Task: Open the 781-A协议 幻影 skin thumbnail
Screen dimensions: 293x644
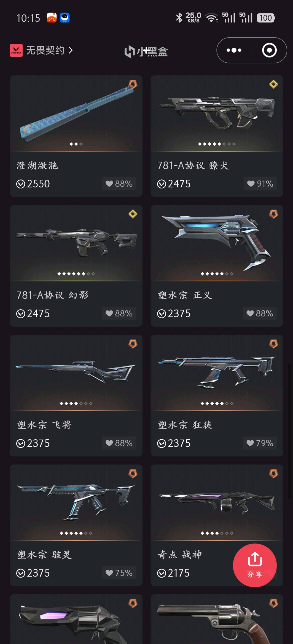Action: [76, 243]
